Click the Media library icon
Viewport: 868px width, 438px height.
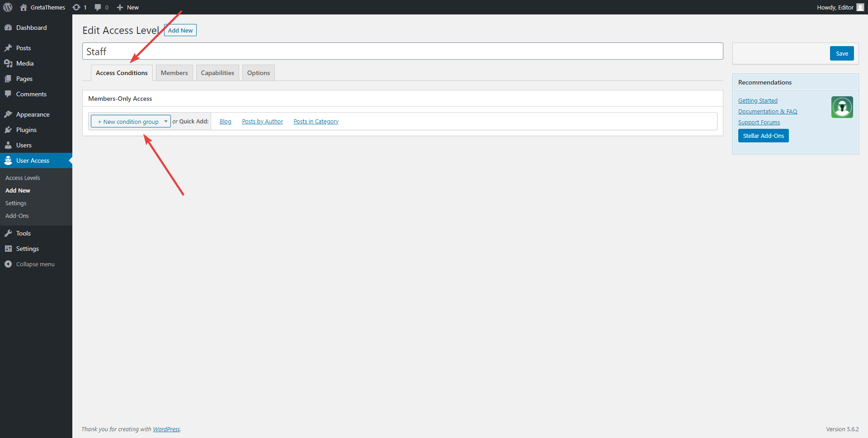(x=8, y=63)
